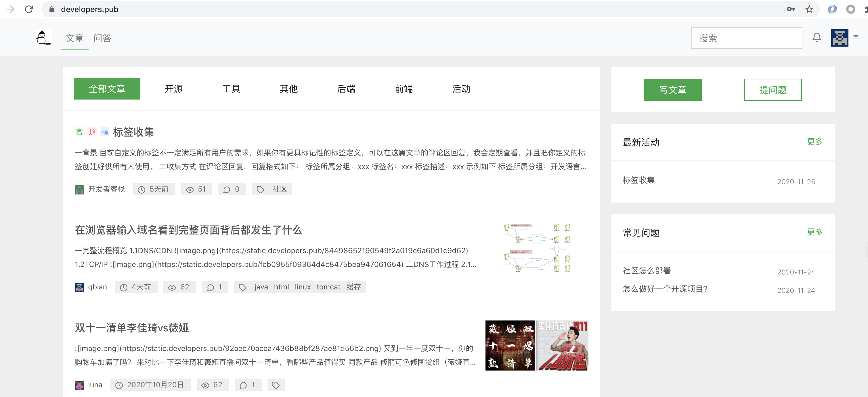Image resolution: width=868 pixels, height=397 pixels.
Task: Click the 写文章 button
Action: pyautogui.click(x=672, y=90)
